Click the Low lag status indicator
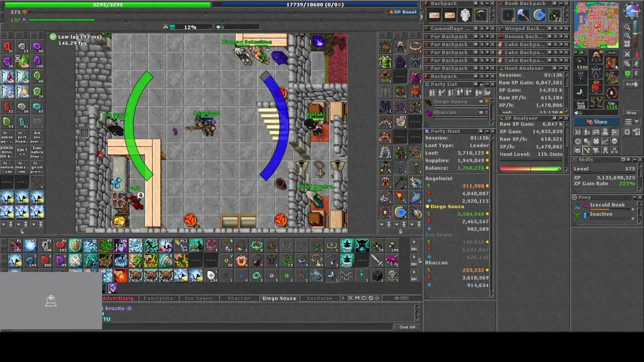 click(76, 37)
